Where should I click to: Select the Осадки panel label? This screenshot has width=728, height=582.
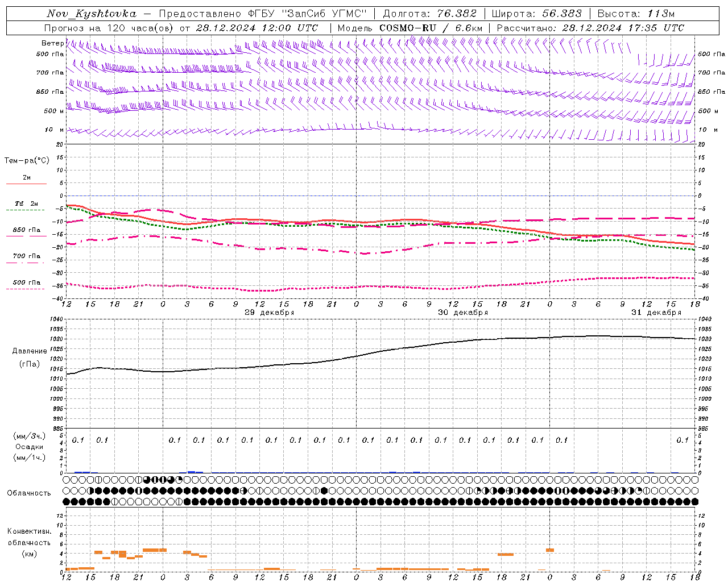click(30, 447)
